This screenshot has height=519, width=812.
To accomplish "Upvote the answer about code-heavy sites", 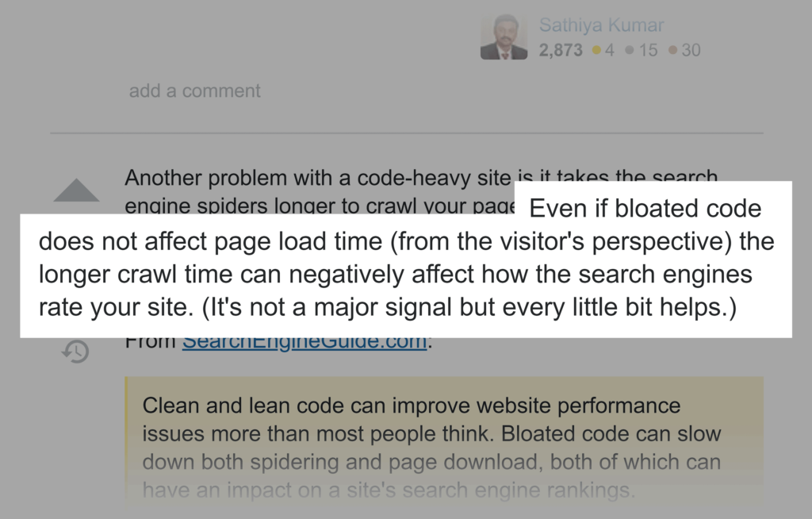I will pyautogui.click(x=76, y=192).
